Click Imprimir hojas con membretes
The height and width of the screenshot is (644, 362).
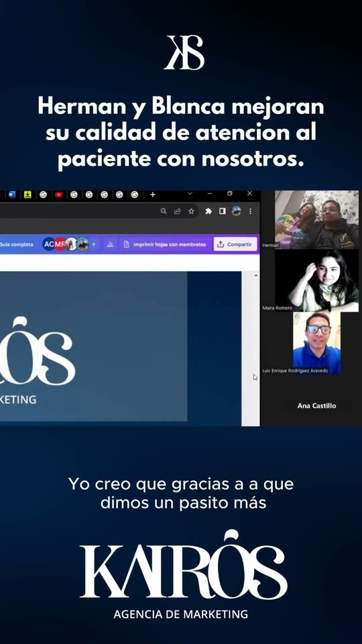point(165,244)
